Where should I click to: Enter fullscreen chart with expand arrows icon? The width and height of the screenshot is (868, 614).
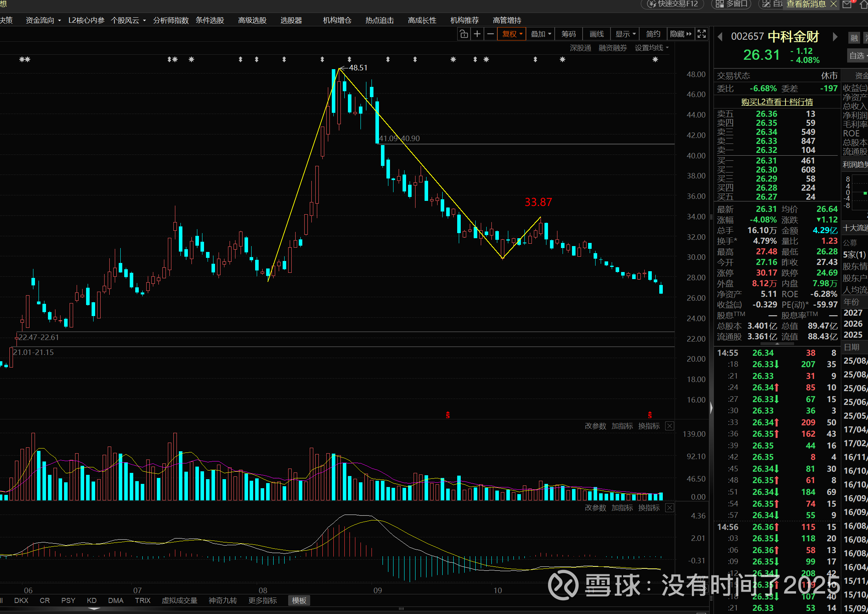pyautogui.click(x=702, y=34)
